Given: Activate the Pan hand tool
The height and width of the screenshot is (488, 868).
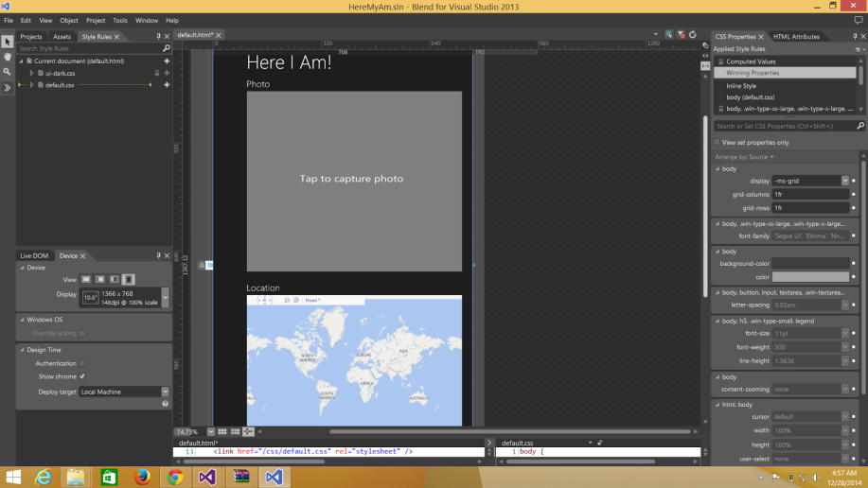Looking at the screenshot, I should pos(8,57).
